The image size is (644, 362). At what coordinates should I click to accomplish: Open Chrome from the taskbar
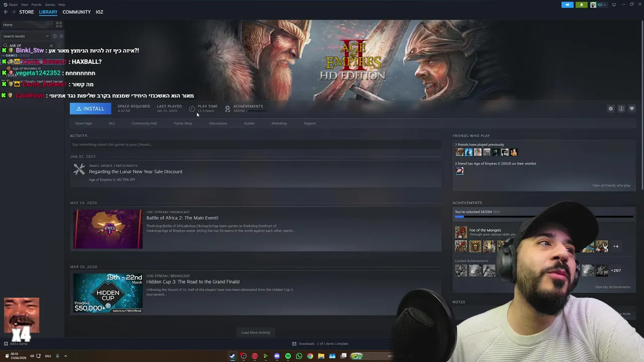pos(310,356)
